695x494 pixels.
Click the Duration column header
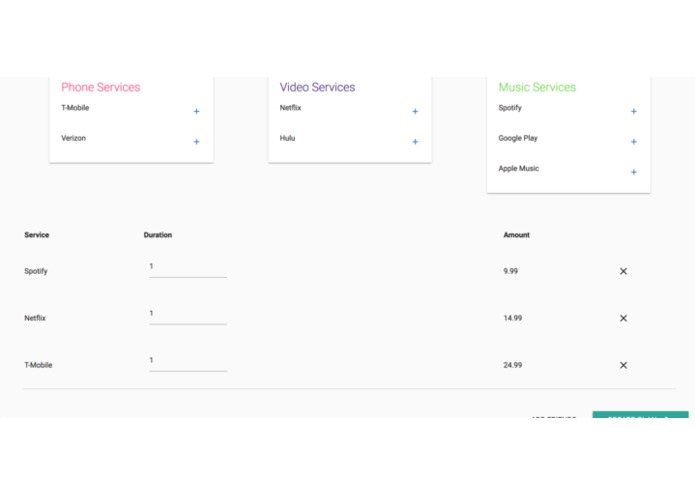(158, 235)
